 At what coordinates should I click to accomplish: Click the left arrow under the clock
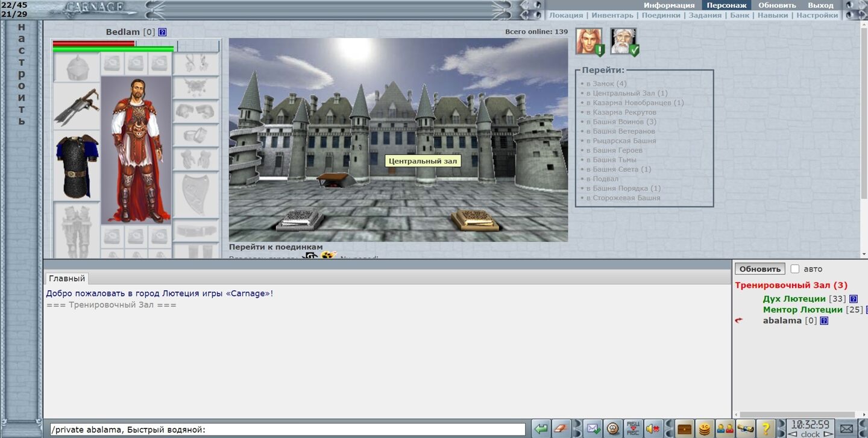pos(793,434)
